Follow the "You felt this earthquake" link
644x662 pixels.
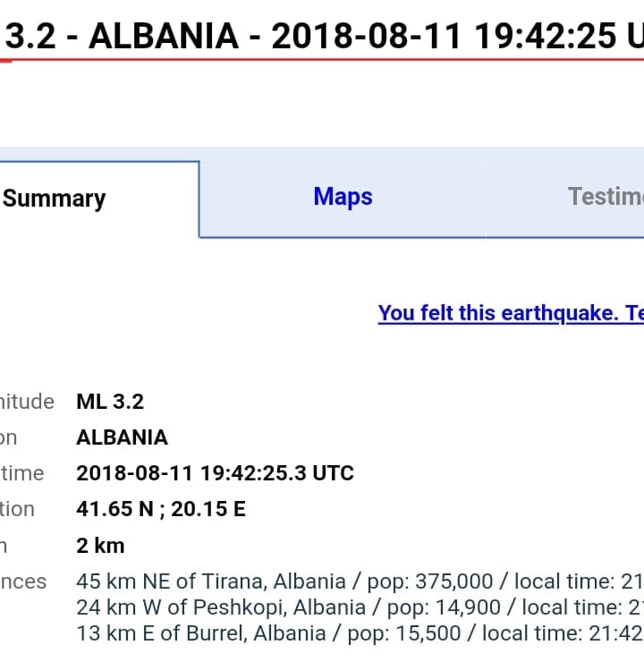point(510,313)
